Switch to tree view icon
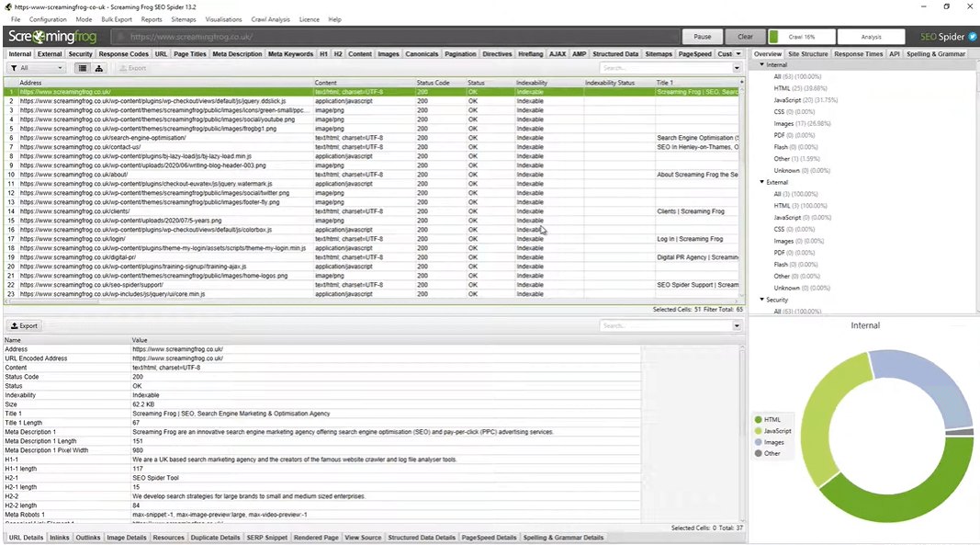This screenshot has height=545, width=980. coord(99,68)
